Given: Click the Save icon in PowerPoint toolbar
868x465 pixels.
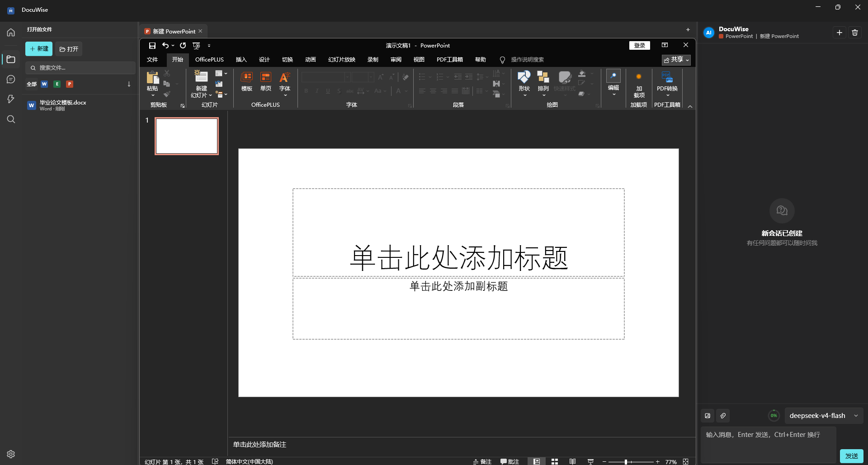Looking at the screenshot, I should 152,46.
